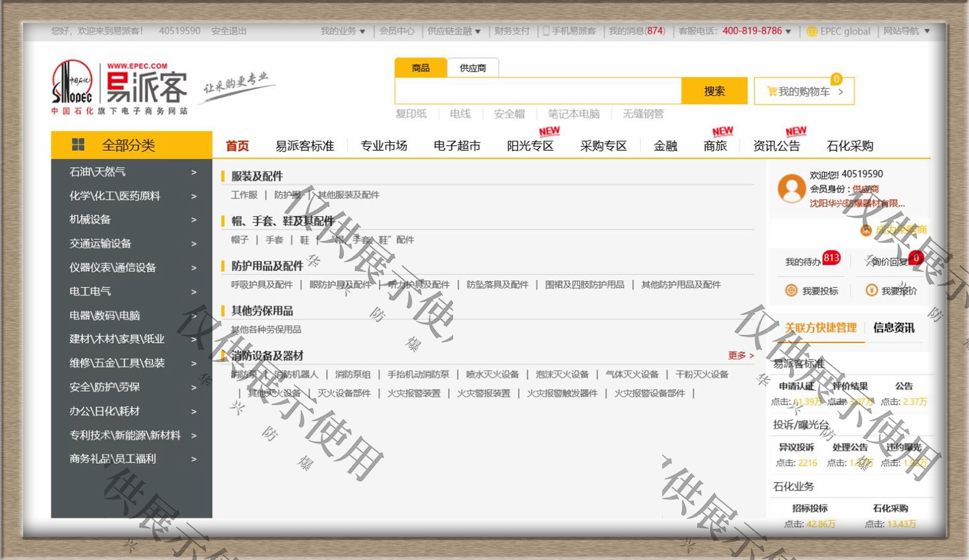This screenshot has width=969, height=560.
Task: Open 商旅 navigation item
Action: [715, 146]
